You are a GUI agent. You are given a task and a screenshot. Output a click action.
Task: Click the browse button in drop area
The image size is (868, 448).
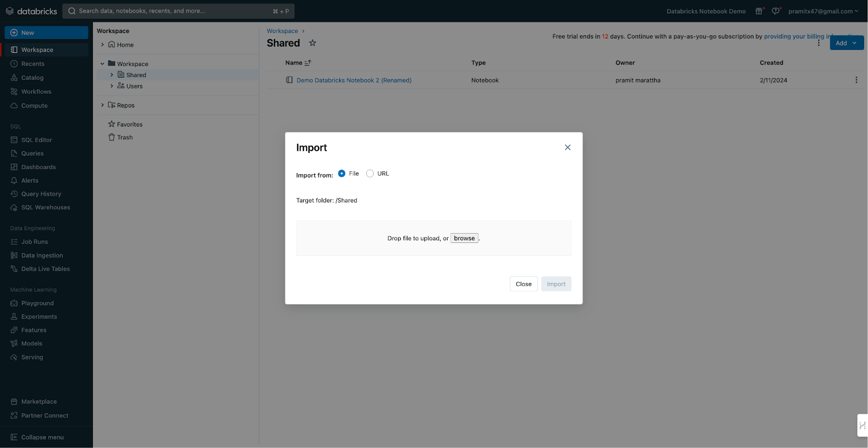(x=464, y=238)
